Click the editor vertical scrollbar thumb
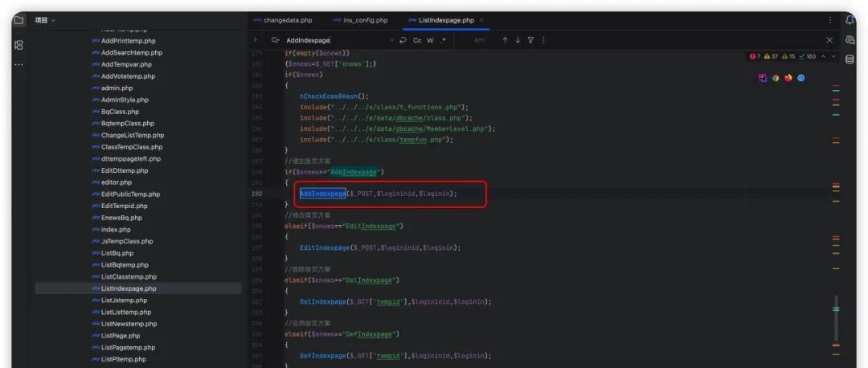Screen dimensions: 868x368 pyautogui.click(x=837, y=317)
